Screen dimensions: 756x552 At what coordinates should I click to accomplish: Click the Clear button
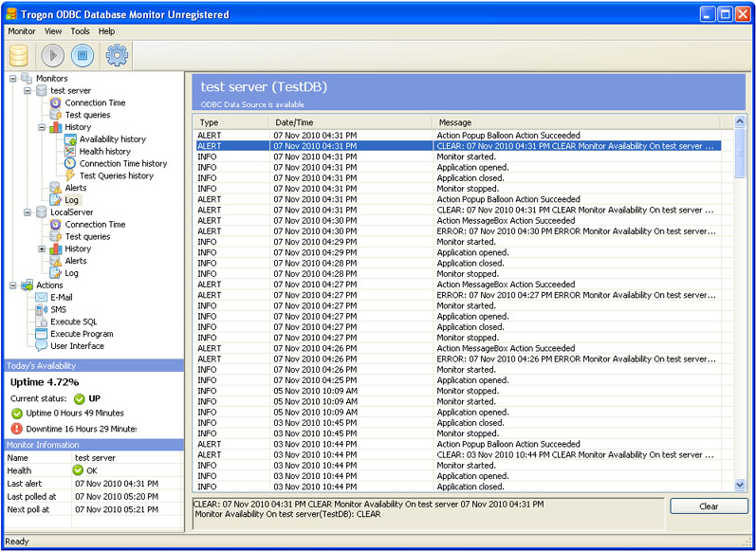pos(709,506)
